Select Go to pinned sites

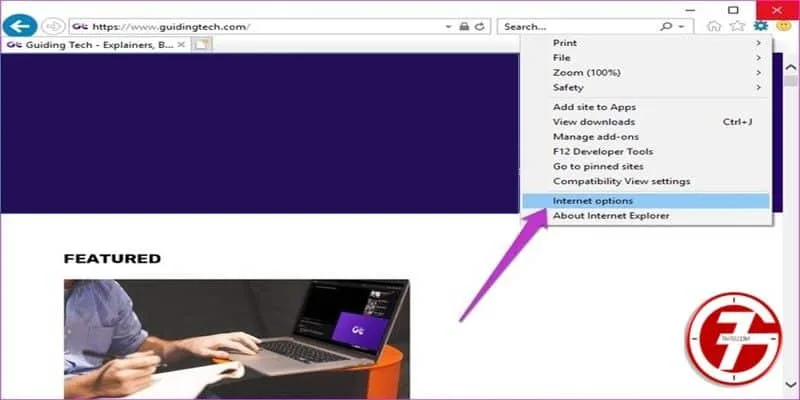click(x=646, y=166)
